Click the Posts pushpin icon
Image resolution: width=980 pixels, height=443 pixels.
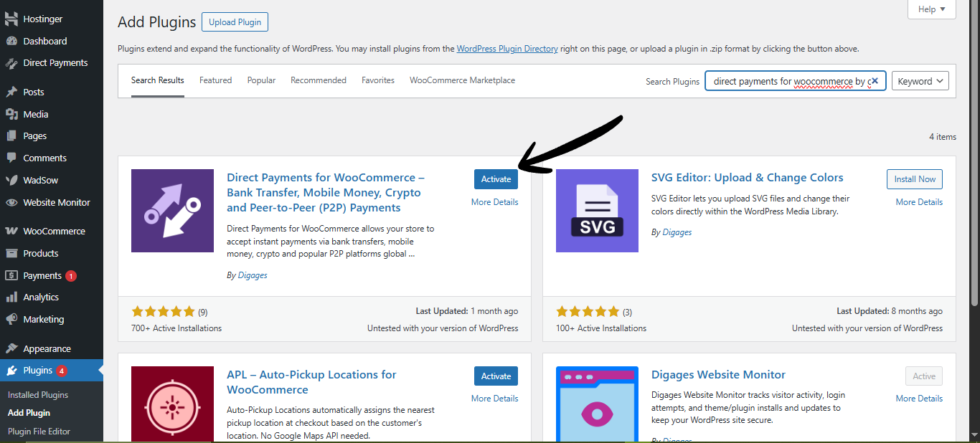(11, 92)
